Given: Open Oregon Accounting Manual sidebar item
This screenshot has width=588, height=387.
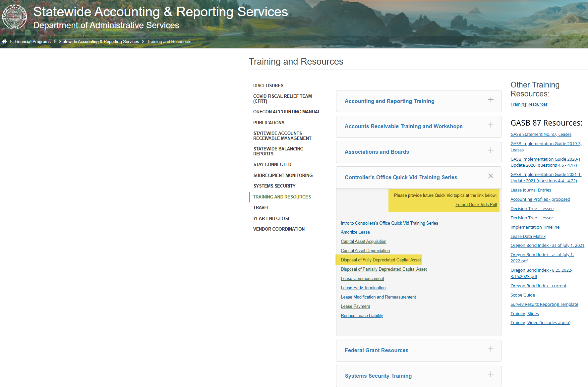Looking at the screenshot, I should 286,112.
